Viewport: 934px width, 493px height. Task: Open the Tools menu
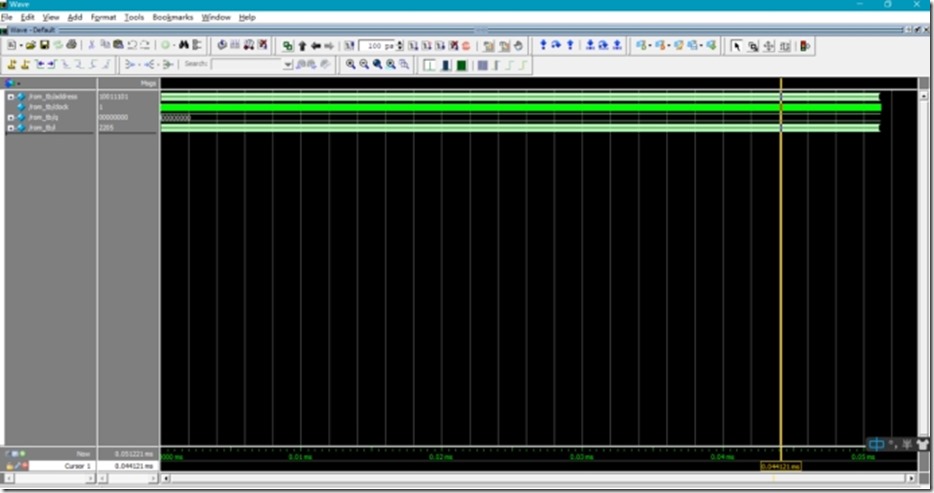tap(134, 17)
